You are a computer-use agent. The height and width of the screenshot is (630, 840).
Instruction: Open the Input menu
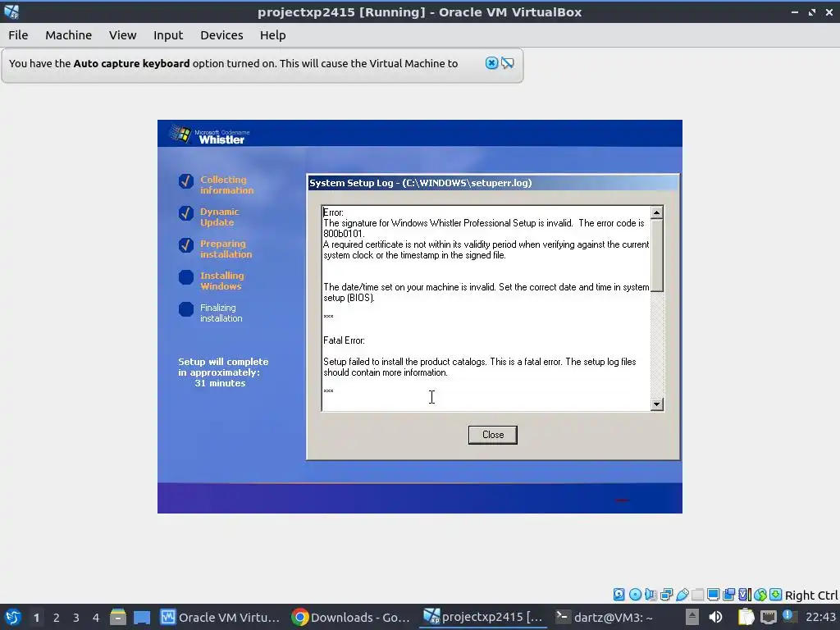click(168, 35)
